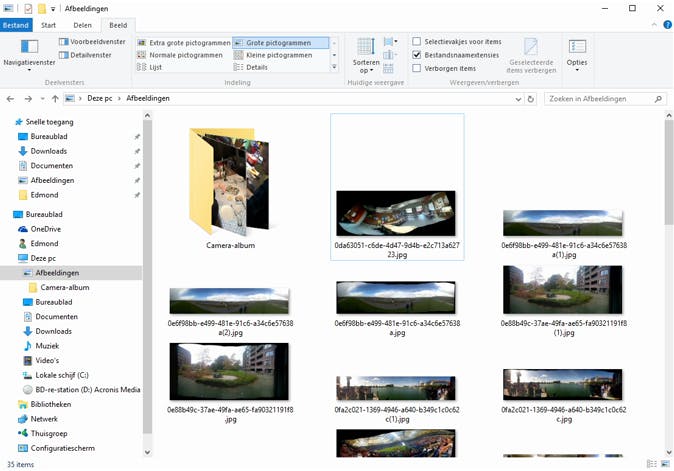Screen dimensions: 674x471
Task: Open the address bar history dropdown
Action: (x=518, y=99)
